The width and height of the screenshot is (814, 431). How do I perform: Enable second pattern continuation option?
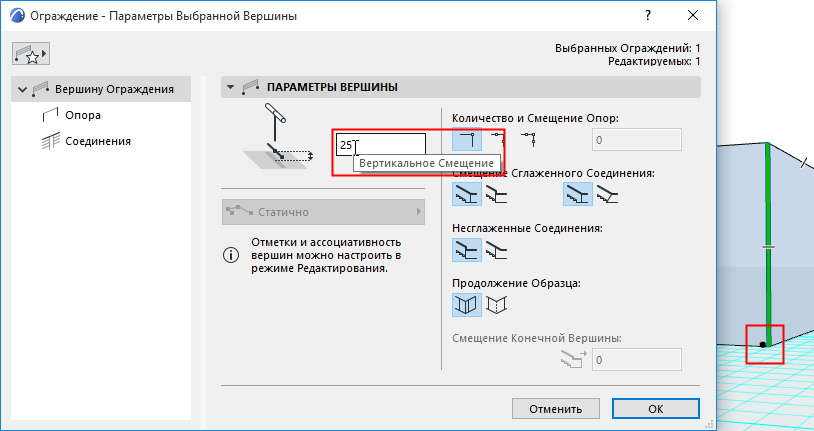click(x=496, y=304)
